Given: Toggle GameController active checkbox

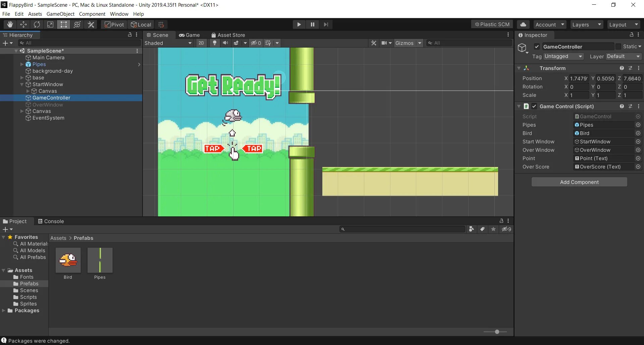Looking at the screenshot, I should point(537,47).
